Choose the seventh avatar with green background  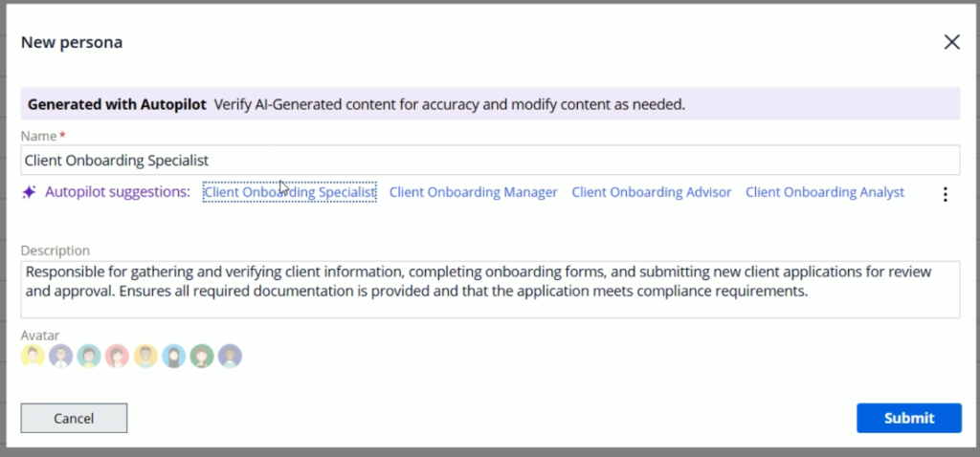[x=201, y=357]
